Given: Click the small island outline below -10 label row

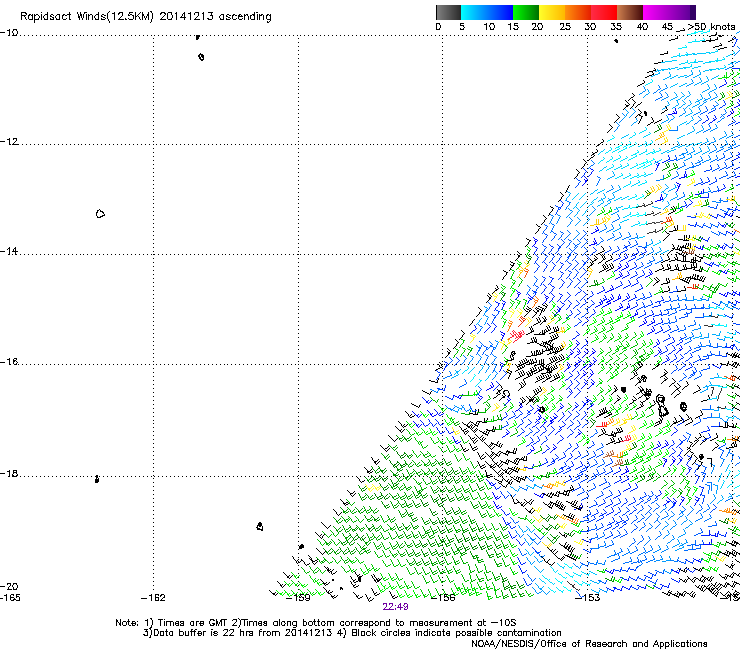Looking at the screenshot, I should coord(201,57).
